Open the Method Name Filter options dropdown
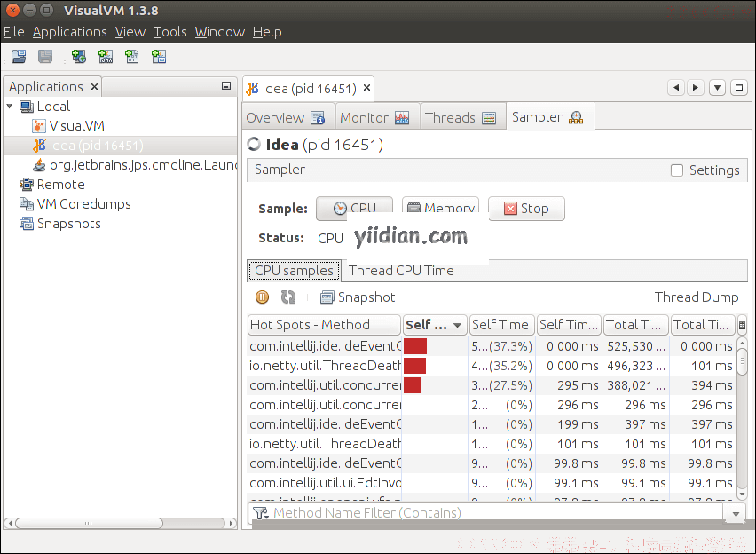 (x=736, y=514)
